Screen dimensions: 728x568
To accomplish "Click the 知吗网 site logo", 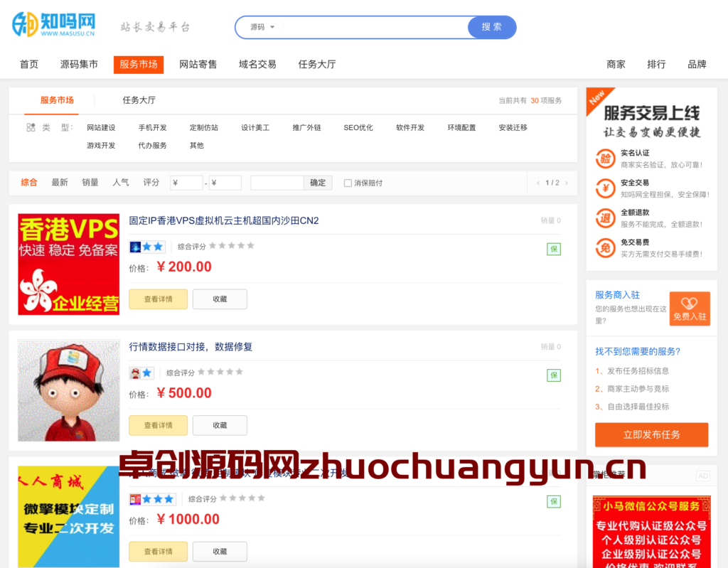I will click(x=53, y=25).
